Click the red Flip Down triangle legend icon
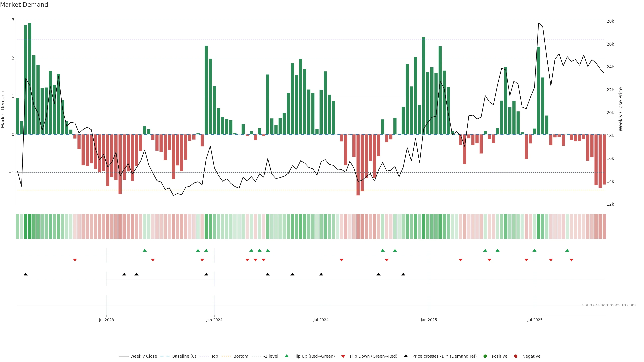 coord(343,356)
